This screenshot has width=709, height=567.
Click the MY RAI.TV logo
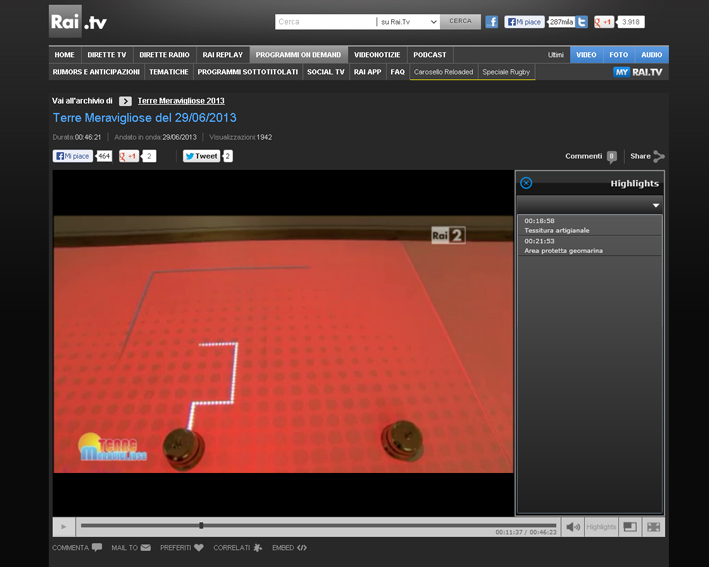(x=638, y=72)
